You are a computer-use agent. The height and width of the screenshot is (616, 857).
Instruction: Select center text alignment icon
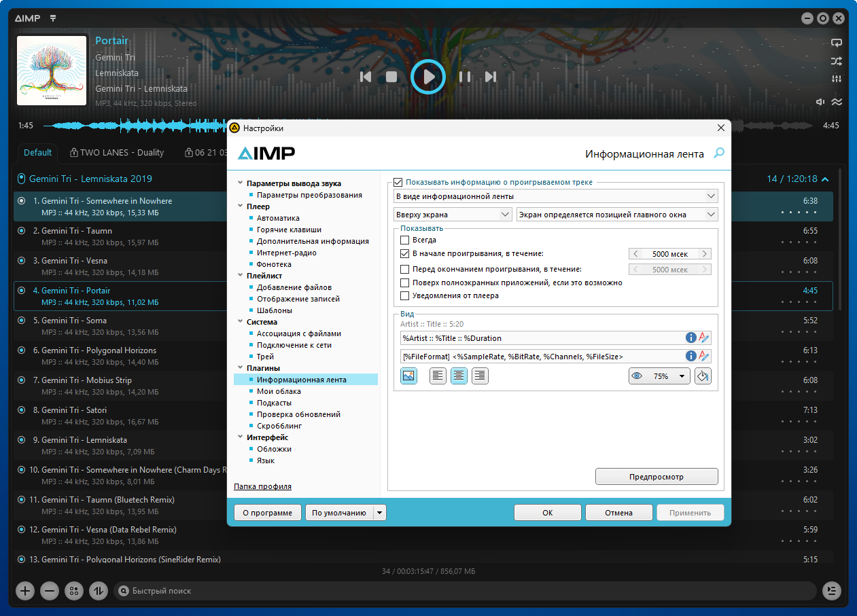click(459, 376)
